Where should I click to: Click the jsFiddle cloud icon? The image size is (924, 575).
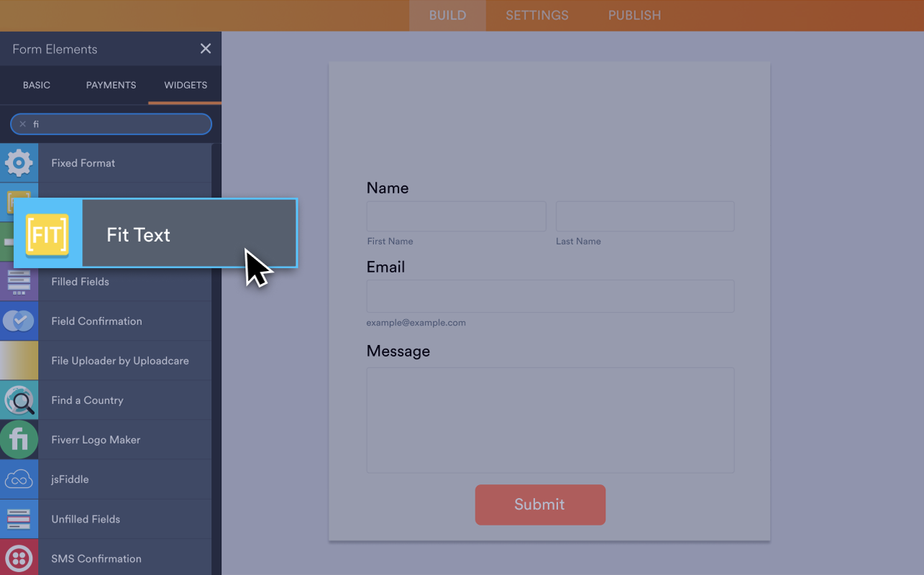click(19, 479)
